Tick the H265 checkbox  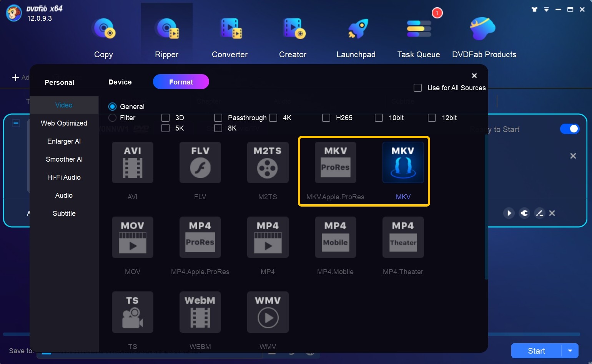coord(326,117)
